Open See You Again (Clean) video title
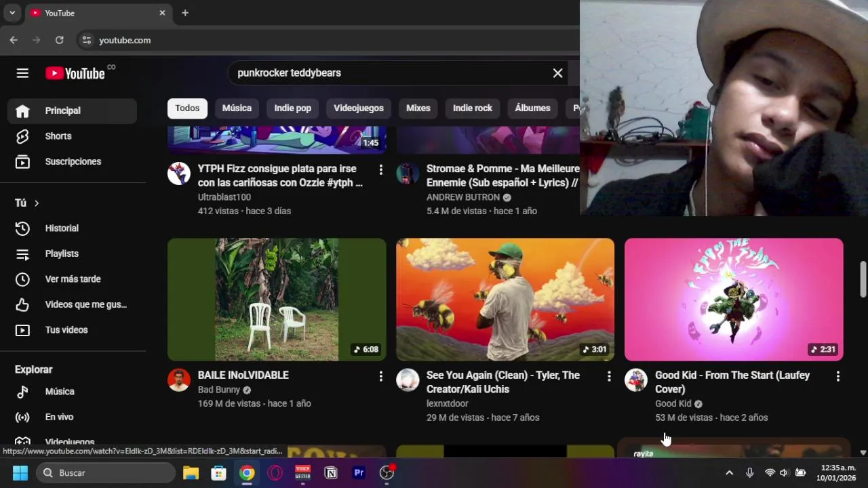The height and width of the screenshot is (488, 868). pyautogui.click(x=503, y=382)
